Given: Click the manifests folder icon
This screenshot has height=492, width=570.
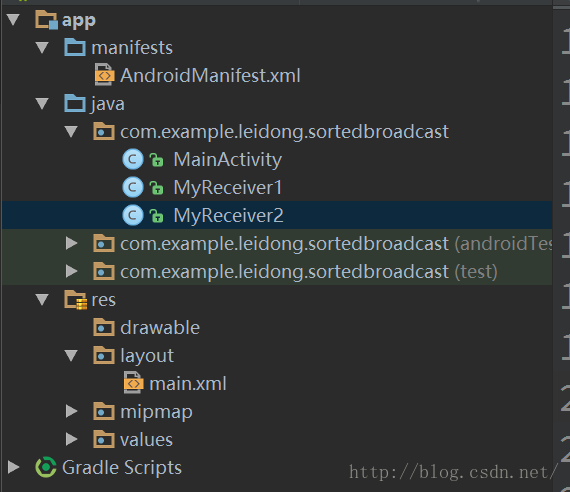Looking at the screenshot, I should pyautogui.click(x=75, y=47).
